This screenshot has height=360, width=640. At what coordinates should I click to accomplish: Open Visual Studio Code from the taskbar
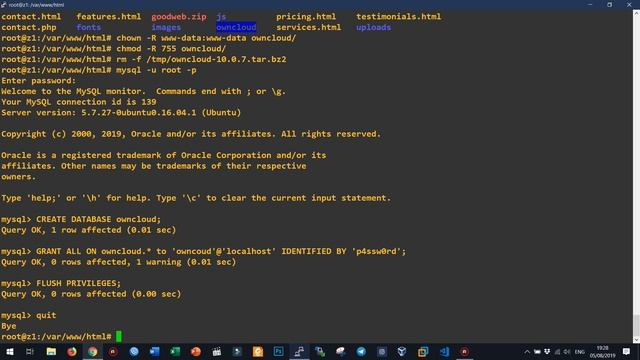444,351
